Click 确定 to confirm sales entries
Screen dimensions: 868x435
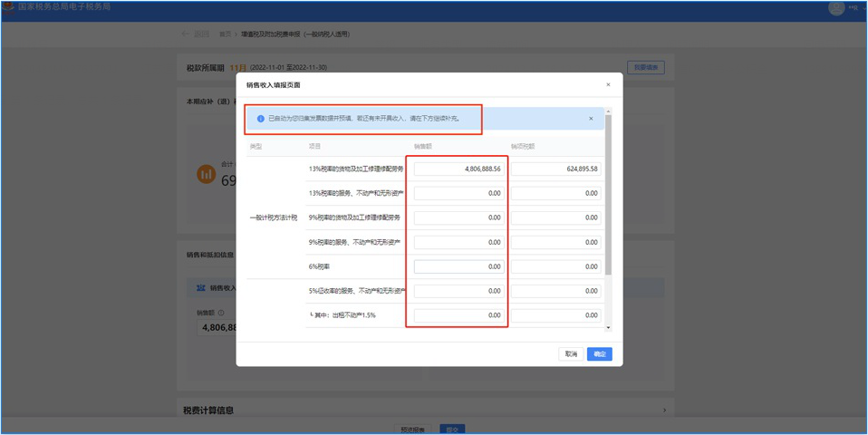coord(599,354)
